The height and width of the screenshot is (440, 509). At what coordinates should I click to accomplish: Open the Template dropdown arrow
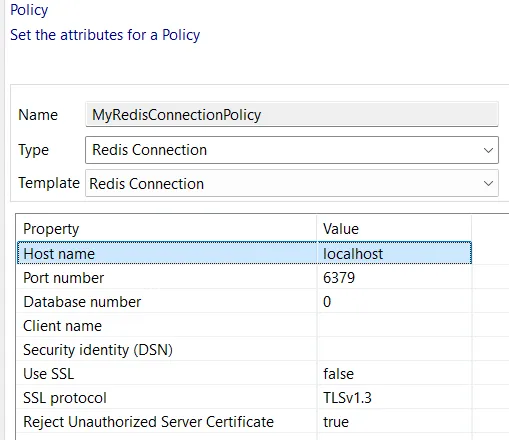pos(488,183)
